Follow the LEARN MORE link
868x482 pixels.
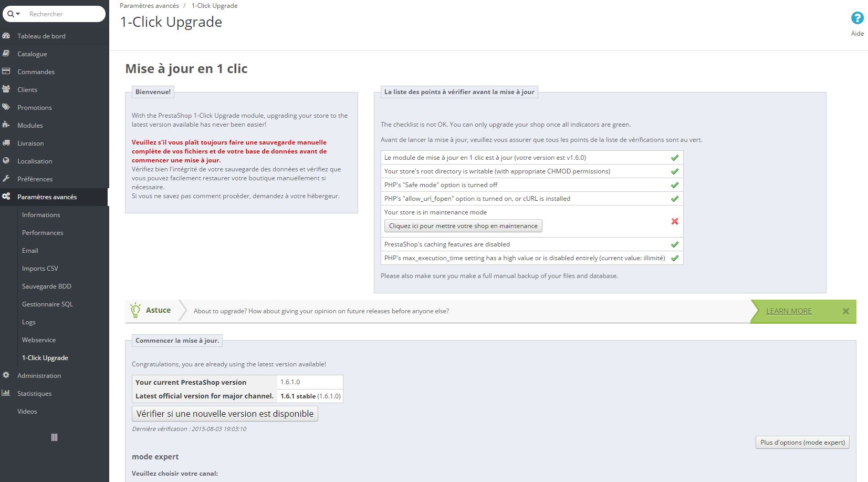tap(789, 311)
